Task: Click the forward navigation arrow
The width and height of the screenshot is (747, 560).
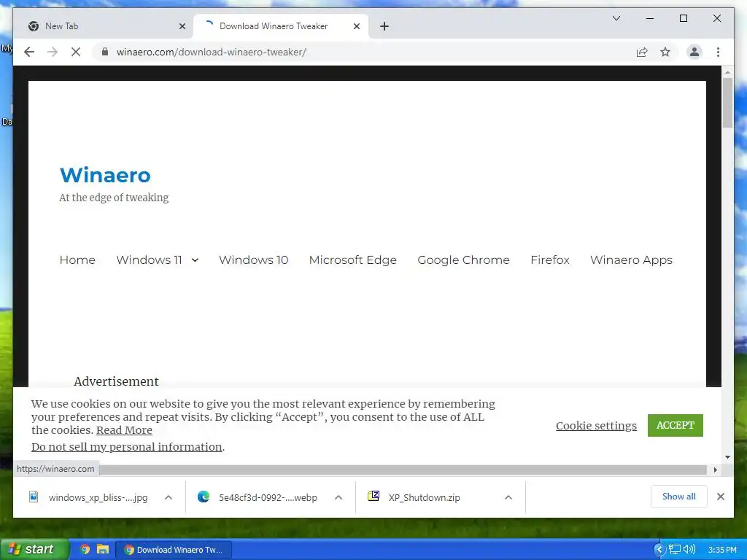Action: point(53,52)
